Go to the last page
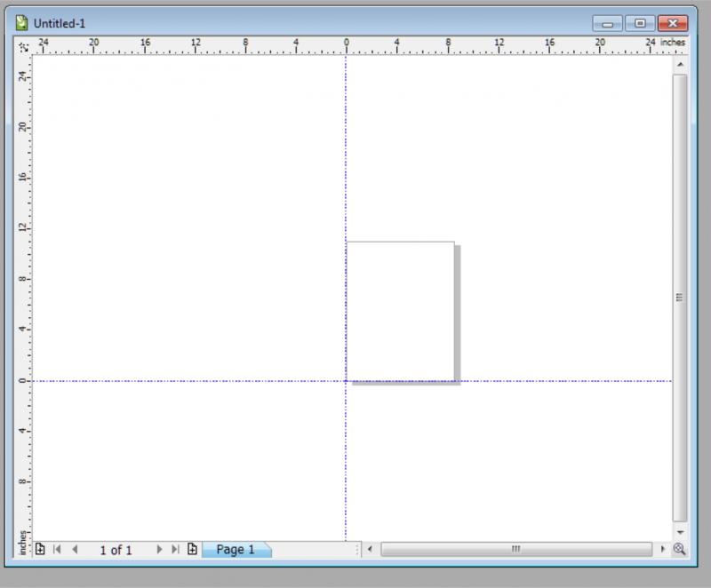 [x=175, y=549]
